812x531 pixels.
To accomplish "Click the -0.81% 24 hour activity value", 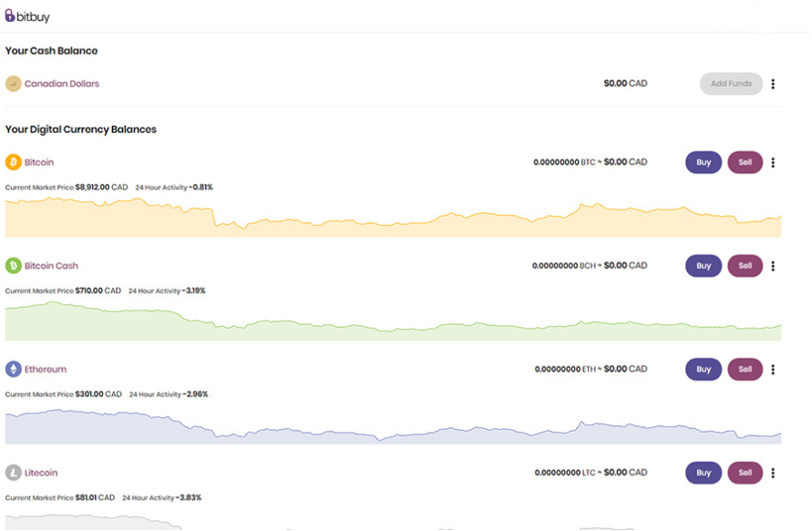I will pos(200,187).
